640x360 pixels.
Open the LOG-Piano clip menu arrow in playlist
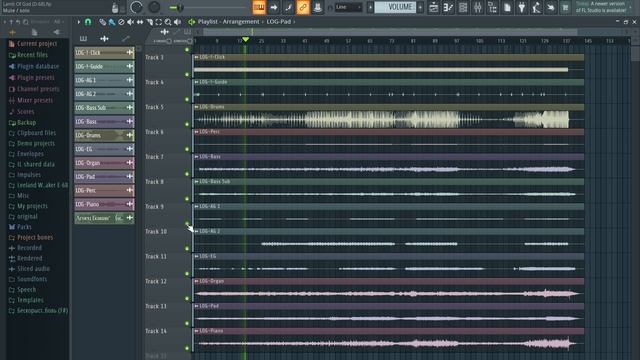pos(196,331)
